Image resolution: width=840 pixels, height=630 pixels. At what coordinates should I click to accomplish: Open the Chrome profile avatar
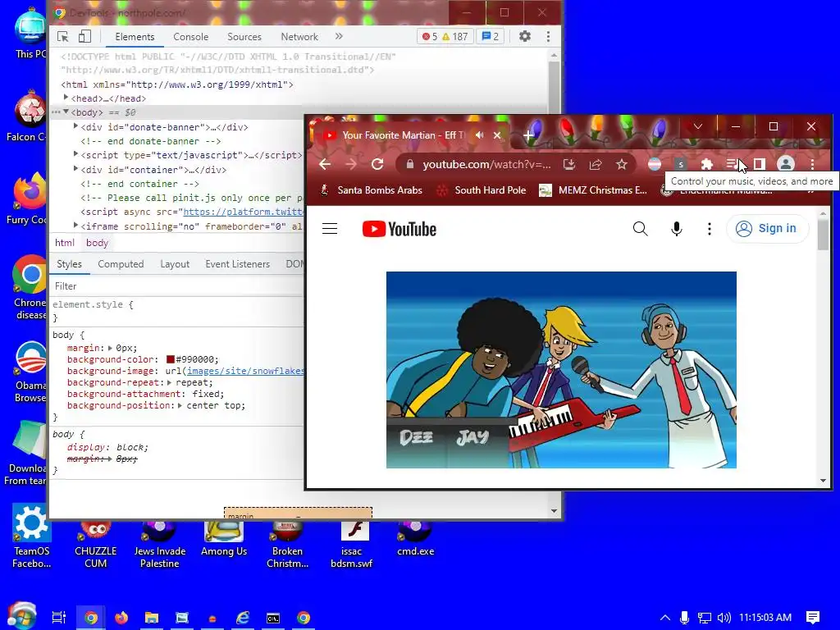point(786,164)
